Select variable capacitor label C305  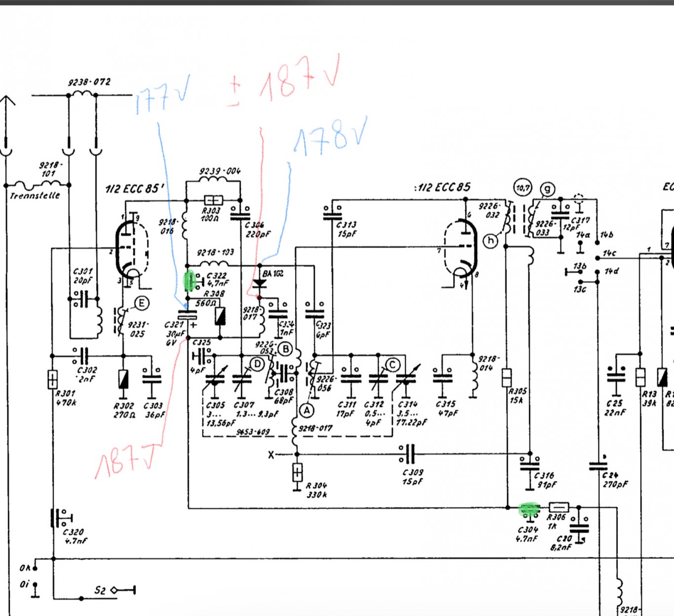point(216,405)
